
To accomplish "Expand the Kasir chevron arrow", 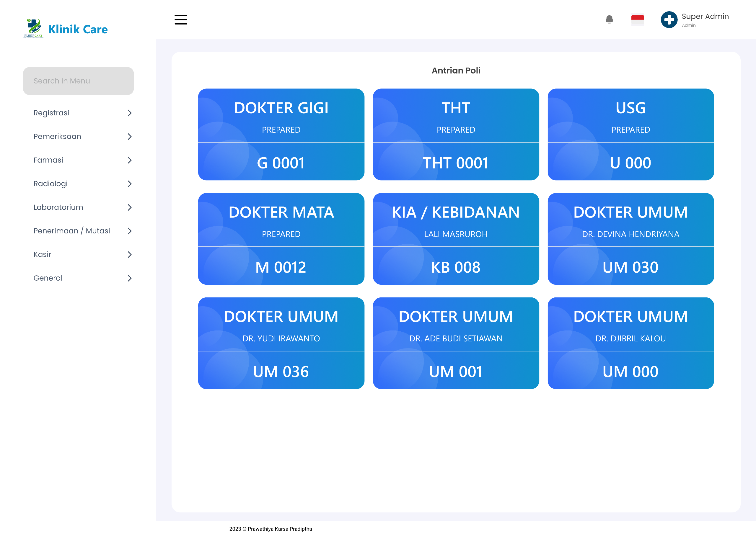I will pyautogui.click(x=129, y=255).
